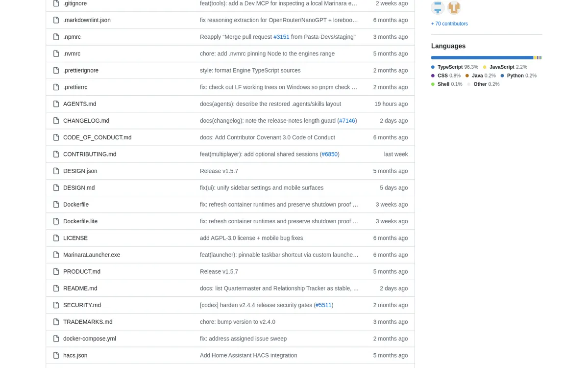The image size is (588, 368).
Task: Click the file icon beside CHANGELOG.md
Action: (x=56, y=121)
